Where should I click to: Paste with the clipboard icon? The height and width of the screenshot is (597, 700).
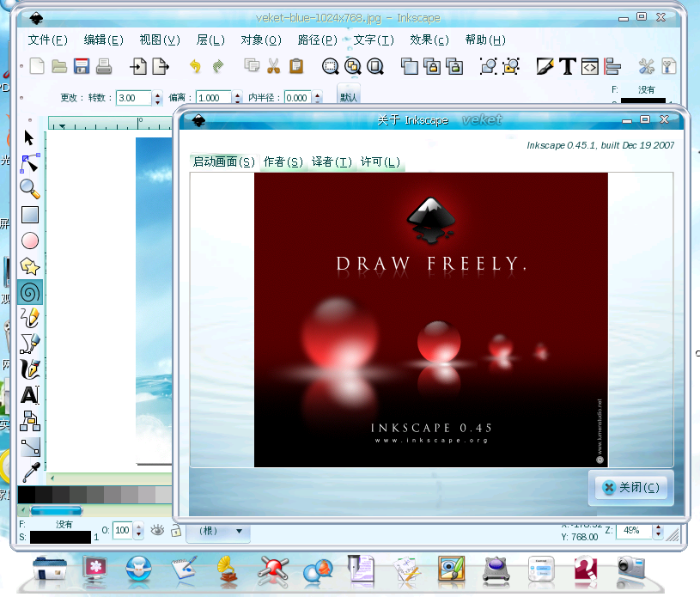point(296,66)
